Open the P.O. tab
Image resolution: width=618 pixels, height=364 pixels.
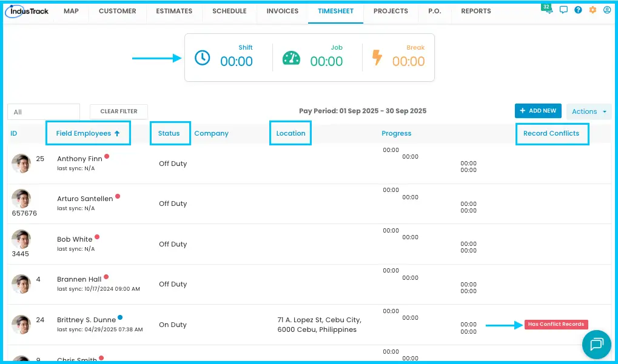[x=435, y=11]
